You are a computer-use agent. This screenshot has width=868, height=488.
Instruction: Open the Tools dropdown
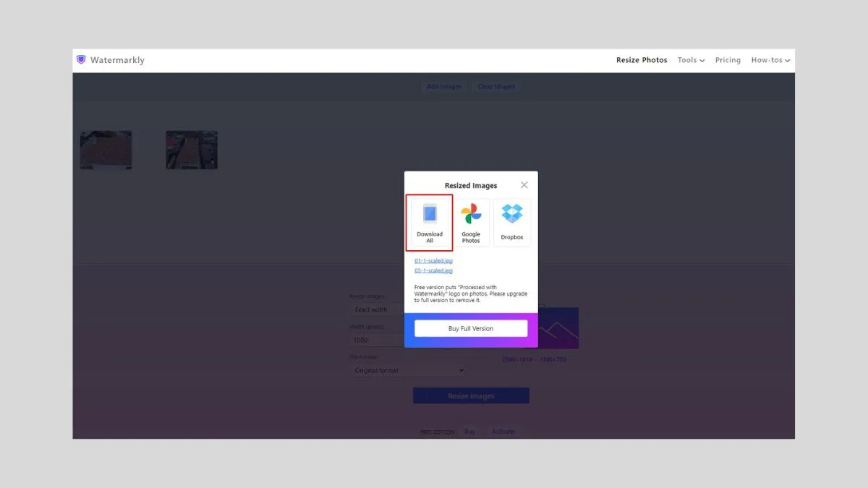[690, 60]
